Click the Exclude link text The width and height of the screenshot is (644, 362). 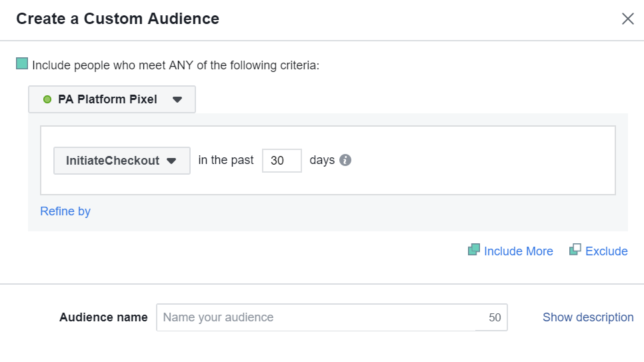[607, 251]
